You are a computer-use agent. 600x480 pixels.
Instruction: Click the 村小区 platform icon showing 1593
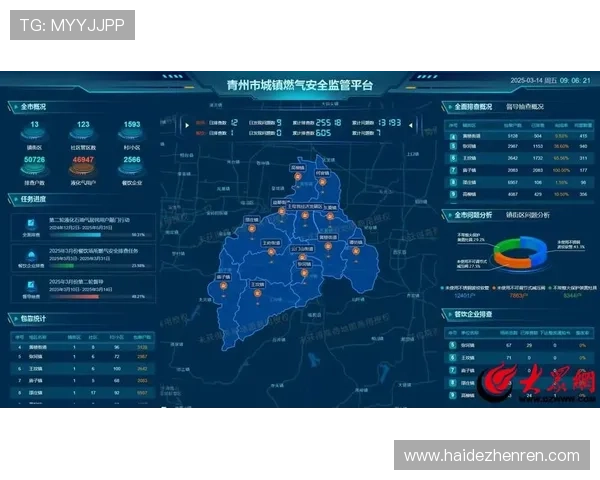pyautogui.click(x=132, y=134)
